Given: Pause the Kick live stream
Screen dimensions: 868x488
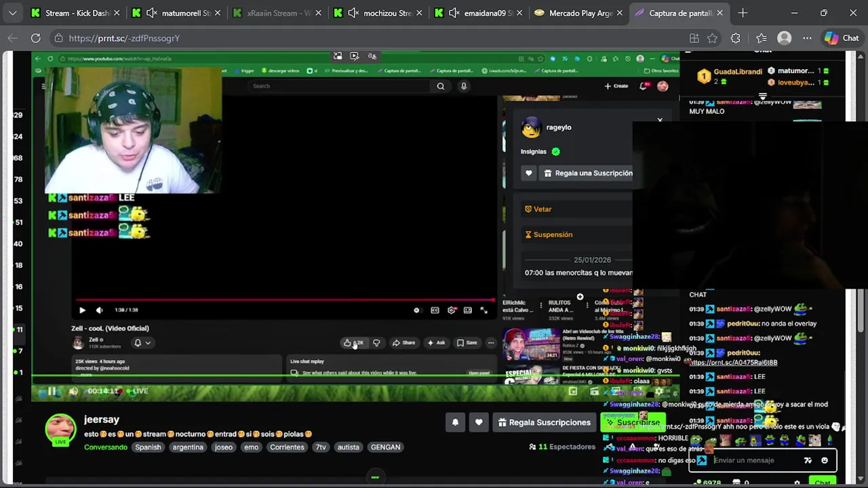Looking at the screenshot, I should pyautogui.click(x=52, y=391).
